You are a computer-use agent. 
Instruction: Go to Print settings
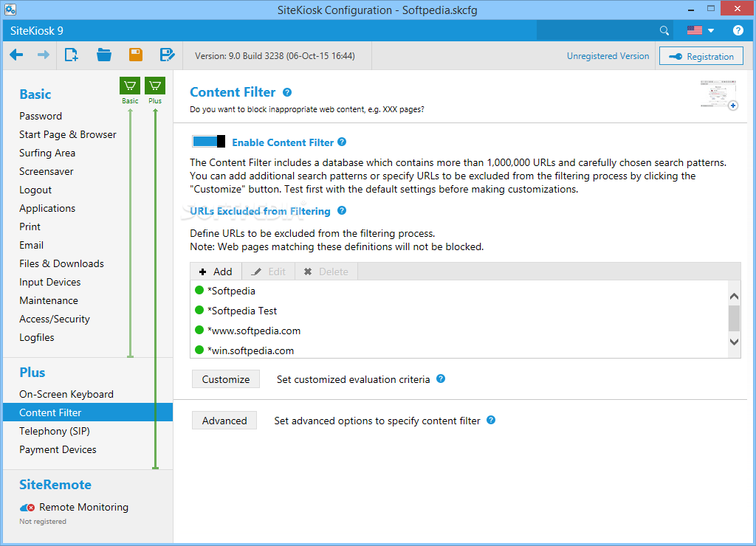[x=30, y=227]
